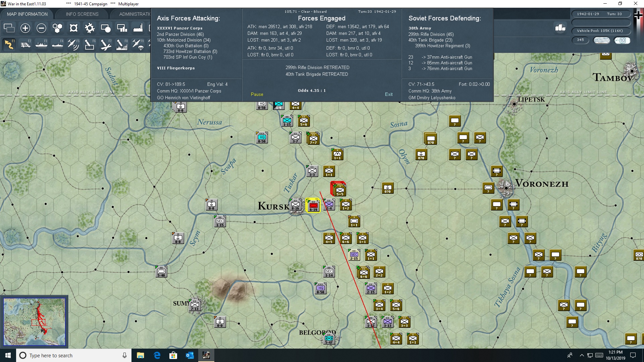Switch to Map Information tab
The height and width of the screenshot is (362, 644).
tap(27, 14)
